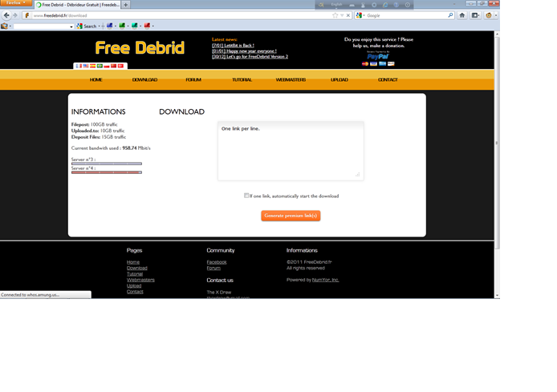Select the Chinese flag language

[114, 66]
